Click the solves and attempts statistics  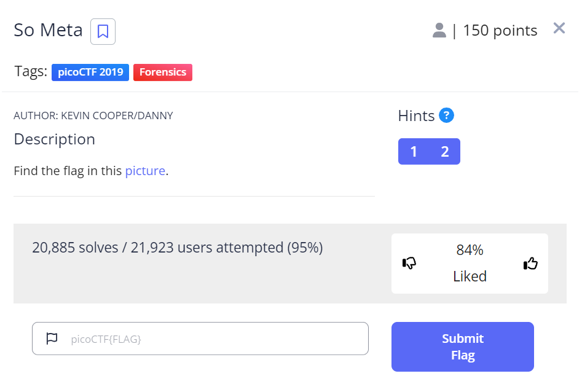[177, 248]
